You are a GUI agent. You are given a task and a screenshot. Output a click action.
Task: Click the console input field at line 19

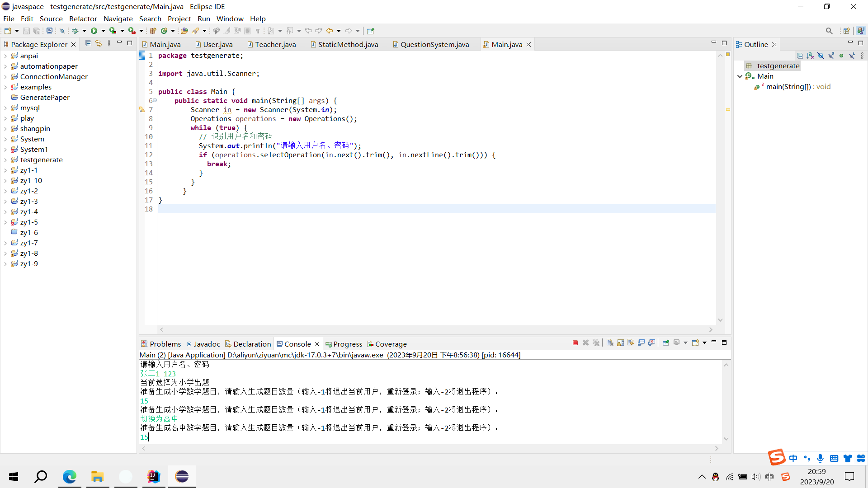coord(147,437)
